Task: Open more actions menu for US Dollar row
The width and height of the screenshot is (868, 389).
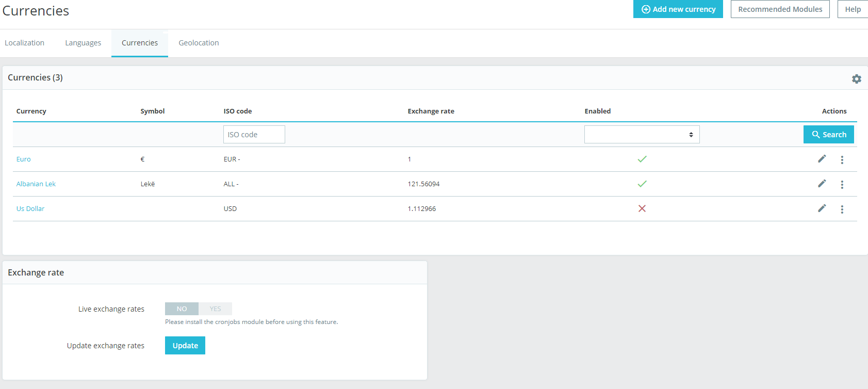Action: click(x=842, y=209)
